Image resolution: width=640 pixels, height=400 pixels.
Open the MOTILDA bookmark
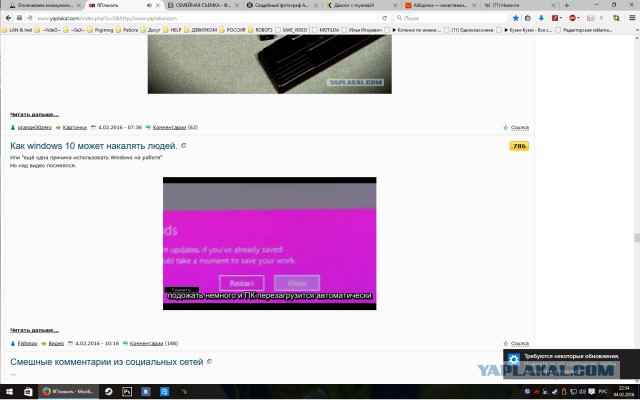pyautogui.click(x=326, y=30)
